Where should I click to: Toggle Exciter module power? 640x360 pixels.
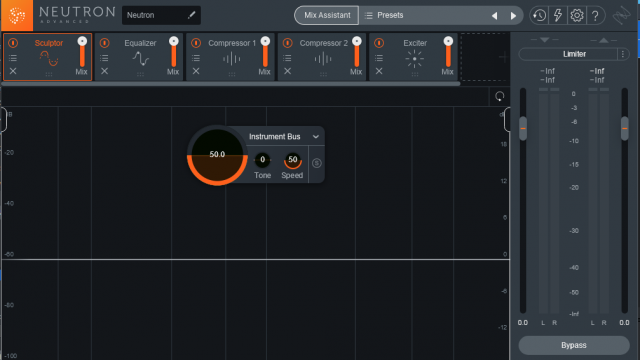(379, 43)
